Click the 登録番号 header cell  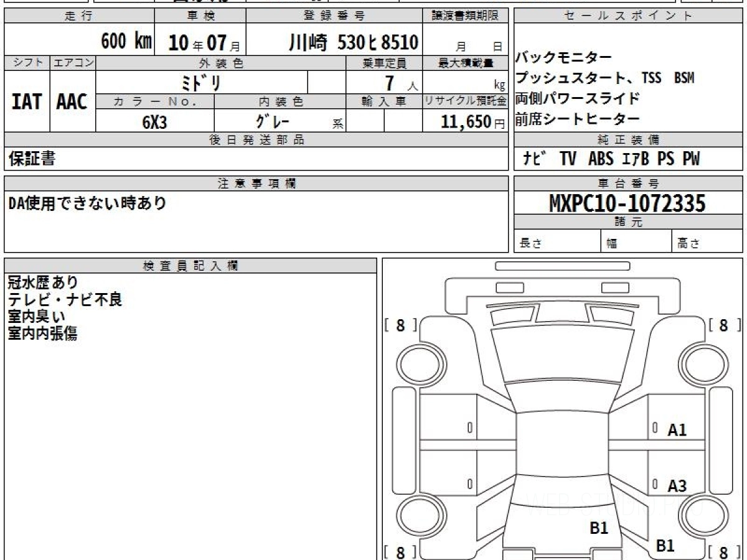coord(334,16)
